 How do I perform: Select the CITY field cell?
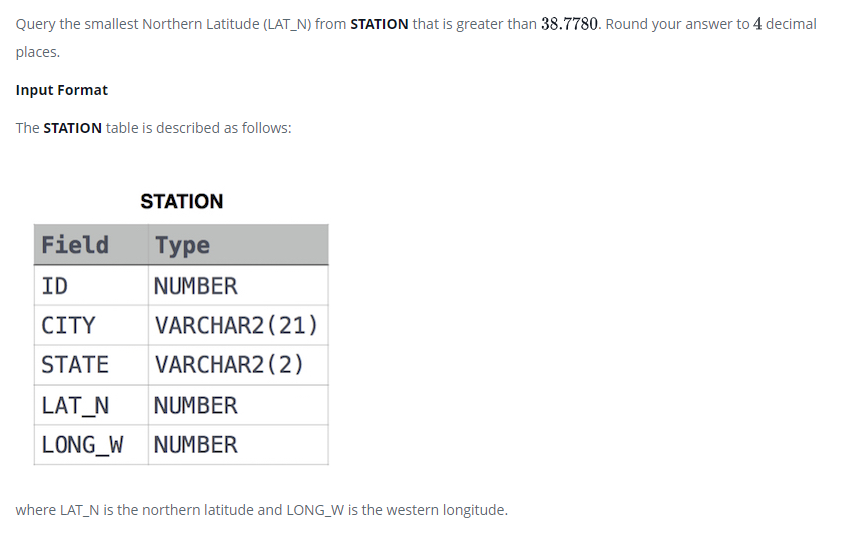click(91, 326)
